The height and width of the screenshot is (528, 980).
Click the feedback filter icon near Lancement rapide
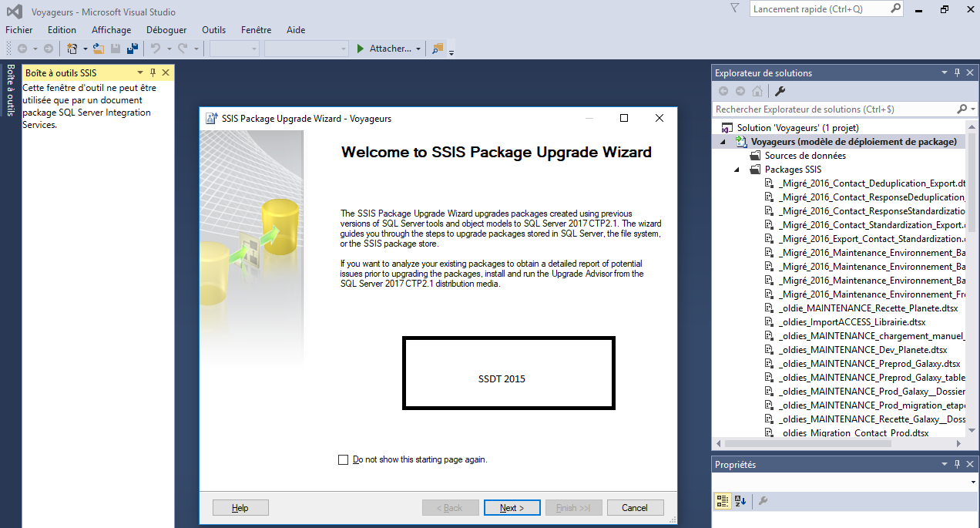735,8
